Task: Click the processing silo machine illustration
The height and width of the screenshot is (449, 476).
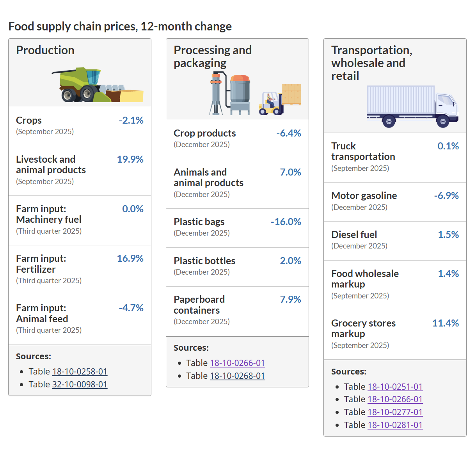Action: pyautogui.click(x=230, y=94)
